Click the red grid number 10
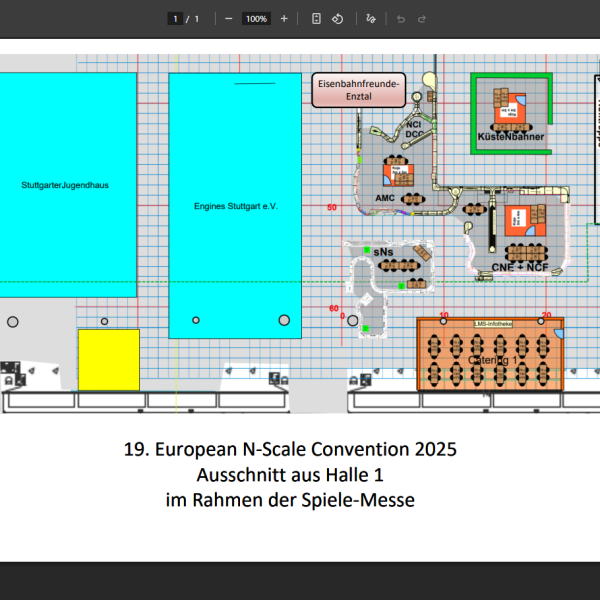This screenshot has width=600, height=600. [x=444, y=315]
